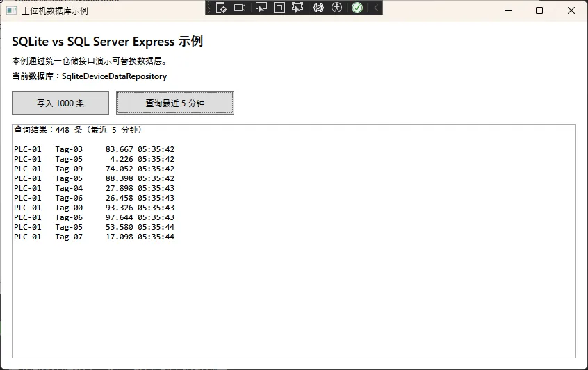
Task: Toggle Display Layout Adorners square icon
Action: pos(279,8)
